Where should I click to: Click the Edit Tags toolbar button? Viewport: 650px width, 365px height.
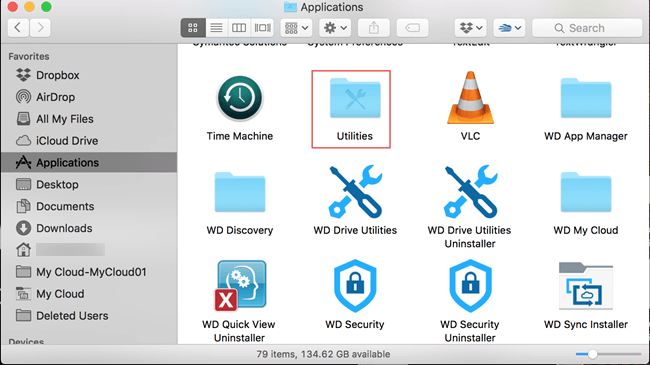point(412,28)
